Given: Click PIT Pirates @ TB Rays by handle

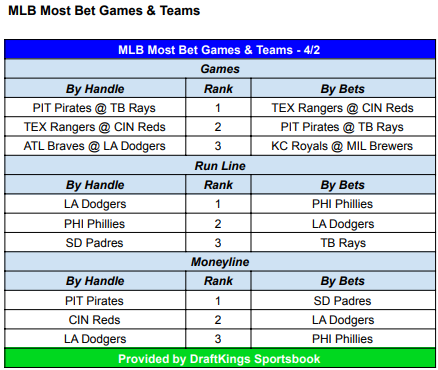Looking at the screenshot, I should click(94, 108).
